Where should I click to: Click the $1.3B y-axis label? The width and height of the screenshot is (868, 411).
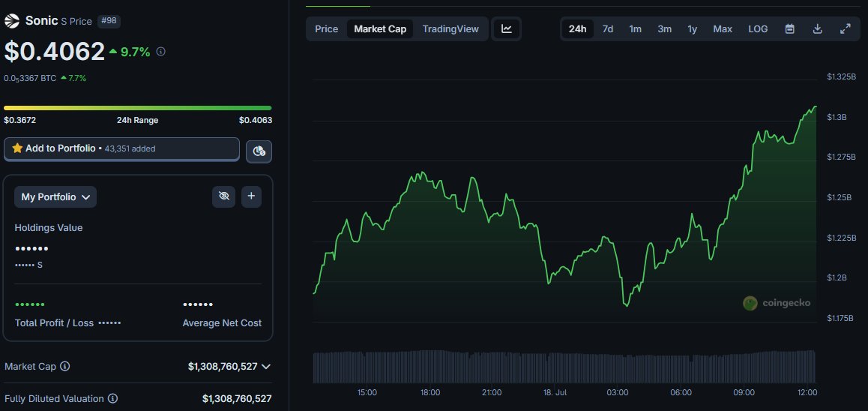coord(837,117)
